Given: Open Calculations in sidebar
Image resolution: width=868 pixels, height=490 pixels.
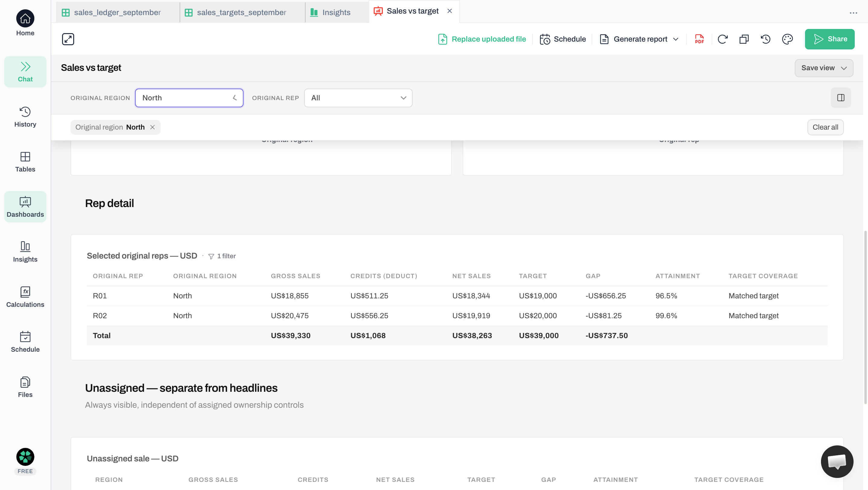Looking at the screenshot, I should click(x=25, y=297).
